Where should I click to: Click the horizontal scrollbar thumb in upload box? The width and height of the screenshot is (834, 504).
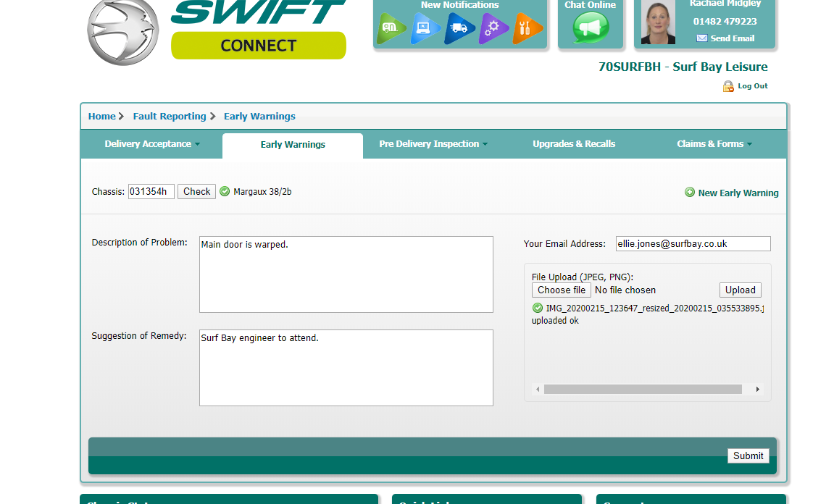tap(643, 390)
